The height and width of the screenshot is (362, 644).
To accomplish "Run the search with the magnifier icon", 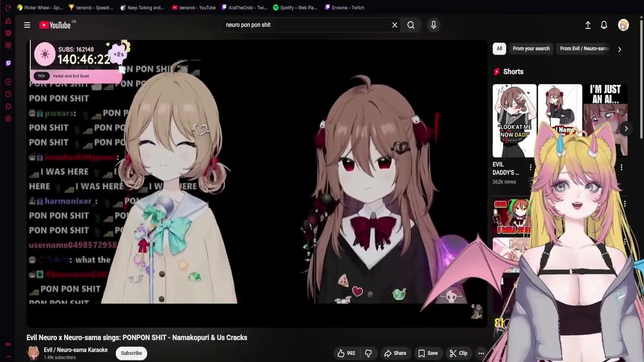I will point(411,25).
